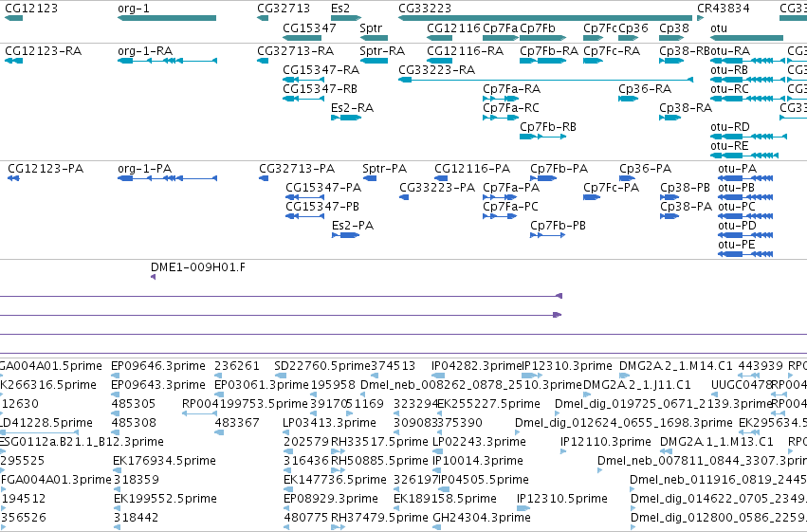Screen dimensions: 807x532
Task: Click the LP03413.3prime insertion label
Action: pyautogui.click(x=329, y=423)
